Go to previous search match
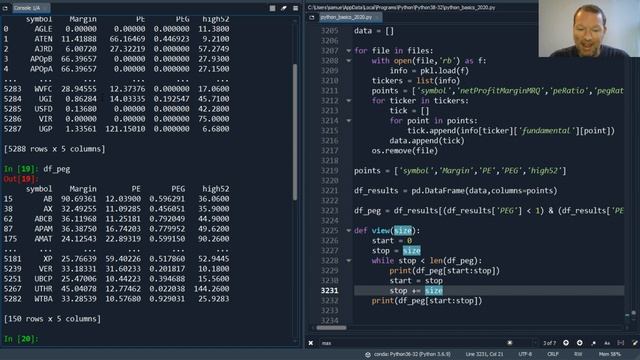The image size is (640, 360). (566, 343)
